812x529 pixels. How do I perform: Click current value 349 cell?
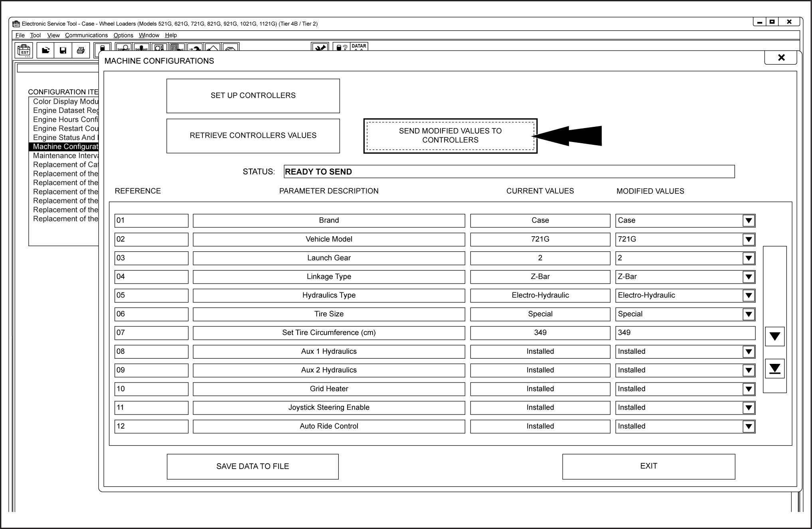(540, 333)
